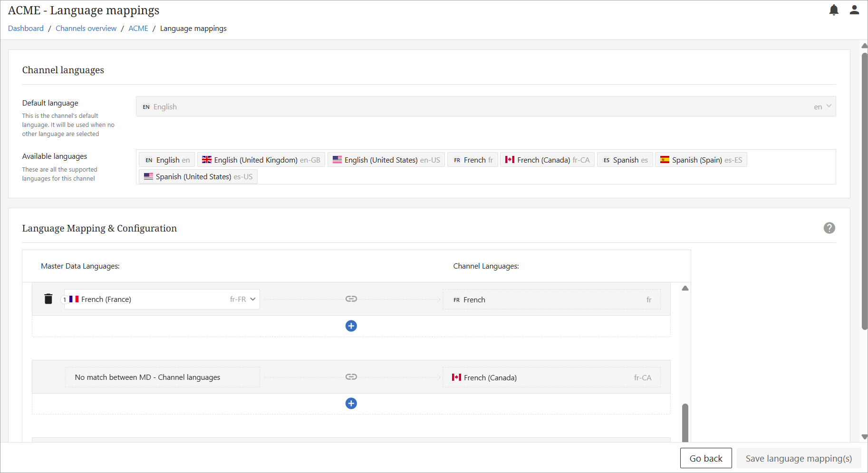Select the Spanish (Spain) es-ES tag
868x473 pixels.
(x=701, y=160)
